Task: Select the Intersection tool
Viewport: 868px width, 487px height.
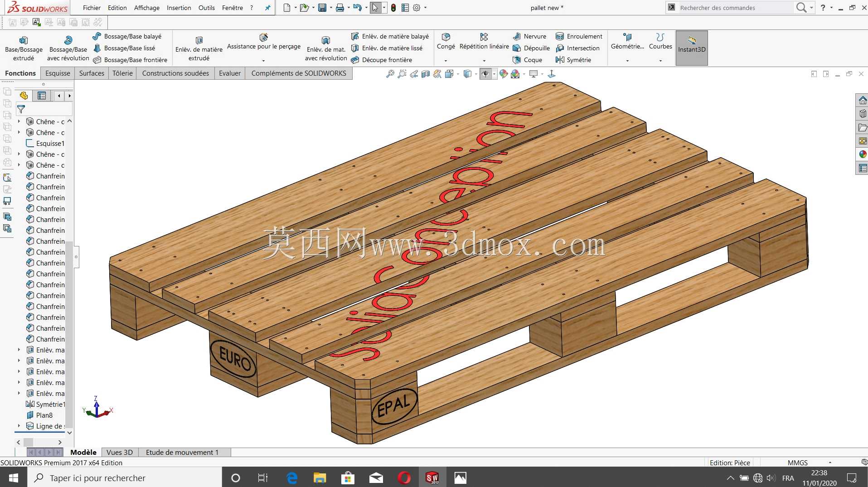Action: pos(577,48)
